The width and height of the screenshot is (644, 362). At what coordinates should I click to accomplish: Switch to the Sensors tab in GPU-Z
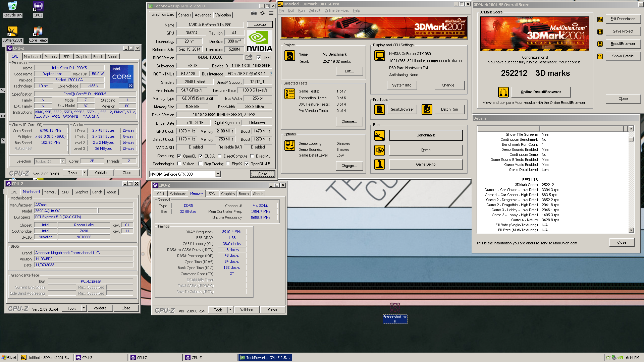click(x=184, y=15)
